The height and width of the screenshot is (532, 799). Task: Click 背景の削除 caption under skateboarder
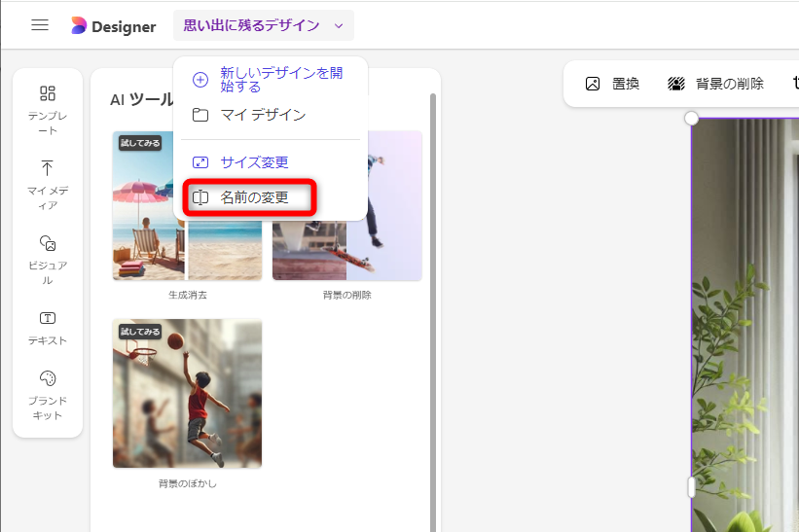pyautogui.click(x=347, y=295)
